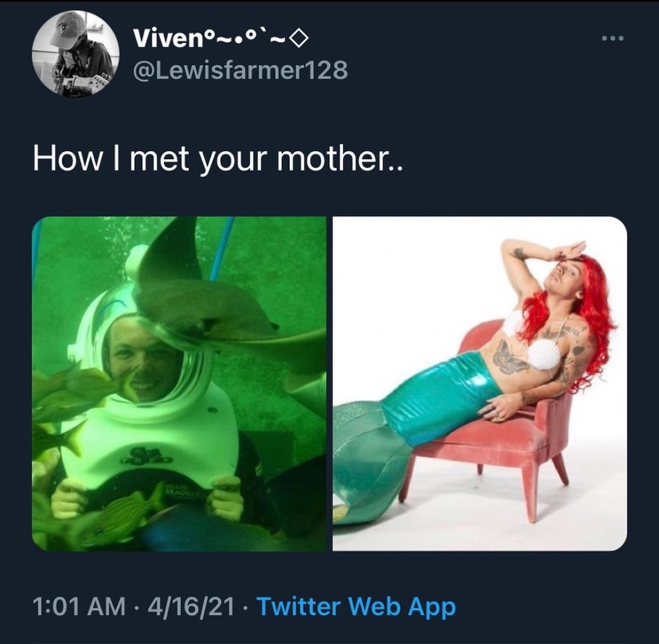Screen dimensions: 659x644
Task: Click the Twitter Web App source link
Action: (356, 607)
